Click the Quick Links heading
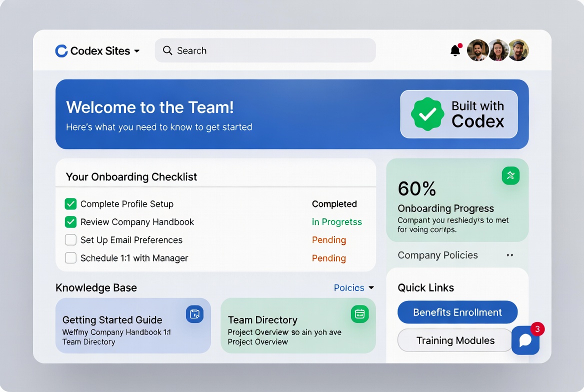The width and height of the screenshot is (584, 392). (x=425, y=287)
